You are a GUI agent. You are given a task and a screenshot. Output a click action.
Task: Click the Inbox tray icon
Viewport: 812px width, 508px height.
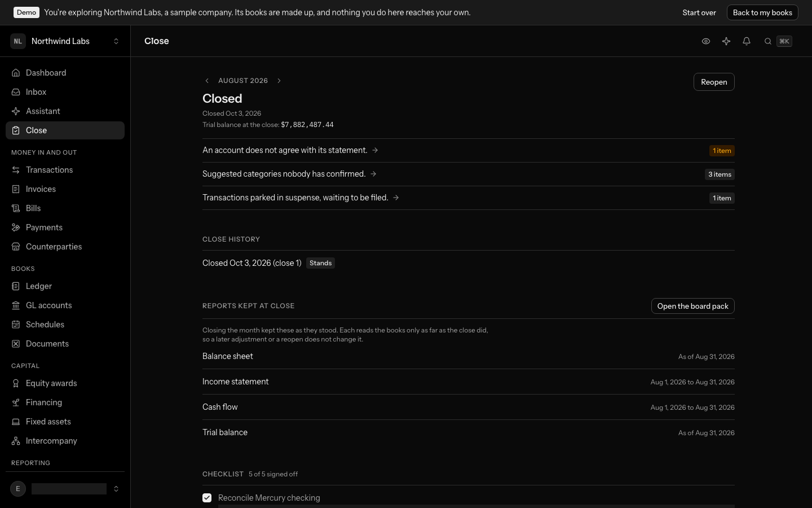(16, 92)
